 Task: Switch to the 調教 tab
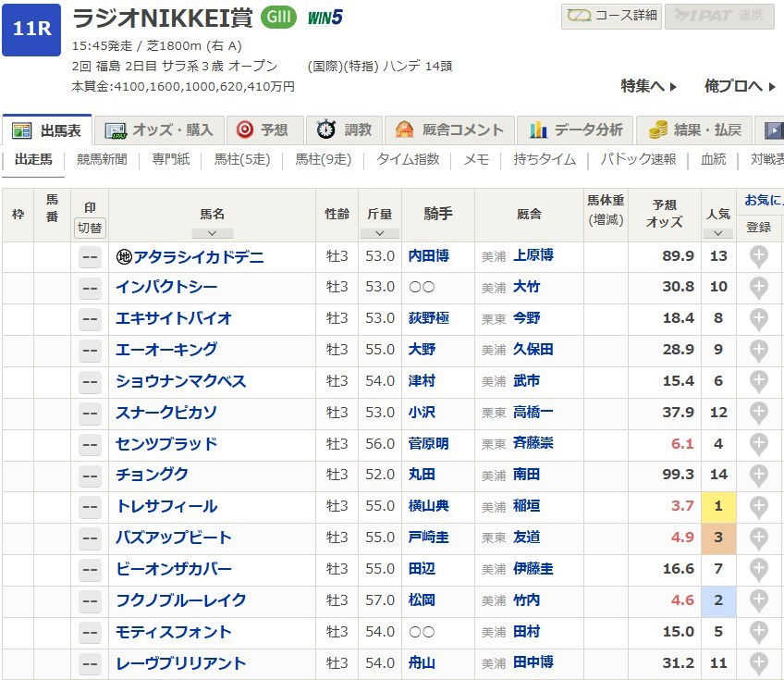tap(344, 130)
